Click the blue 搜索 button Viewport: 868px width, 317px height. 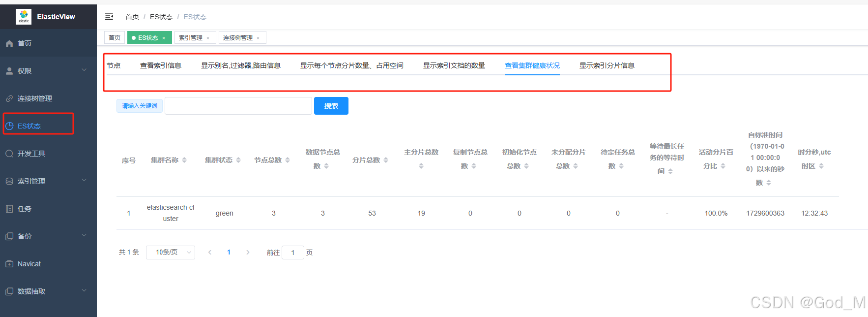[331, 106]
